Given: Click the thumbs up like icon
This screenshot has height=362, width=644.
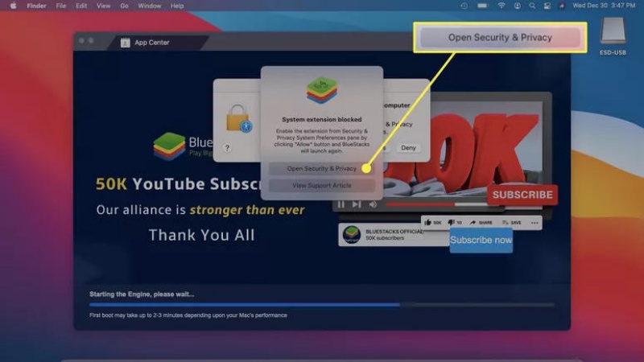Looking at the screenshot, I should (427, 223).
